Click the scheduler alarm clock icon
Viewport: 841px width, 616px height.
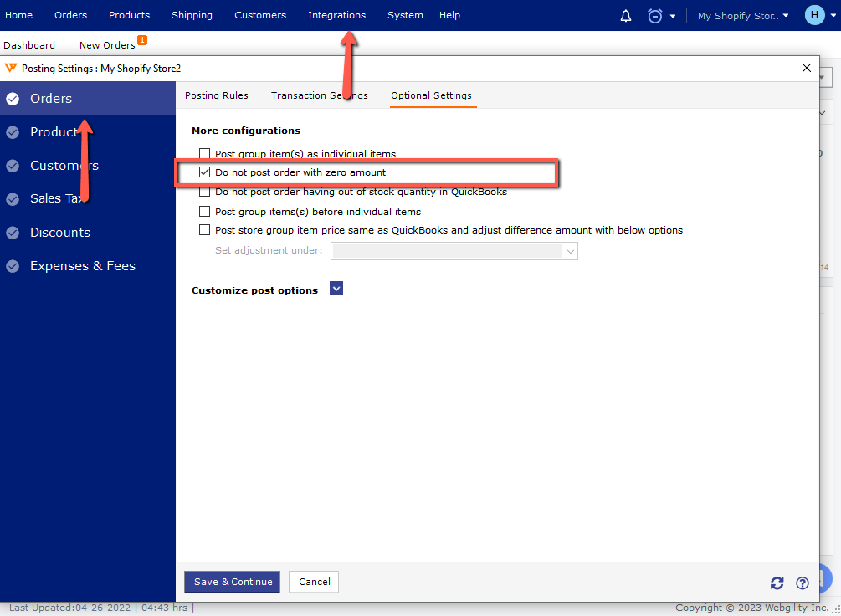pyautogui.click(x=655, y=16)
